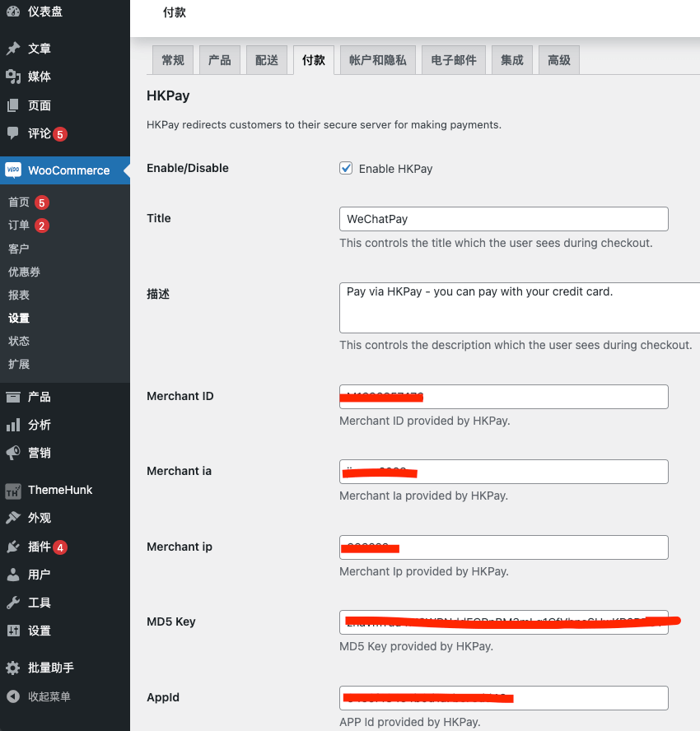
Task: Toggle the Enable HKPay checkbox
Action: [346, 168]
